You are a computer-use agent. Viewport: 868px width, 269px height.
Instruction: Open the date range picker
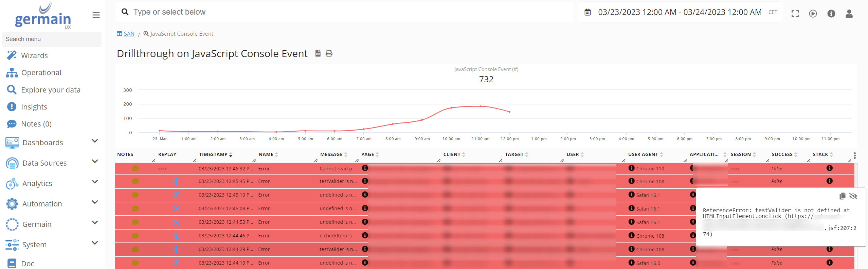679,12
